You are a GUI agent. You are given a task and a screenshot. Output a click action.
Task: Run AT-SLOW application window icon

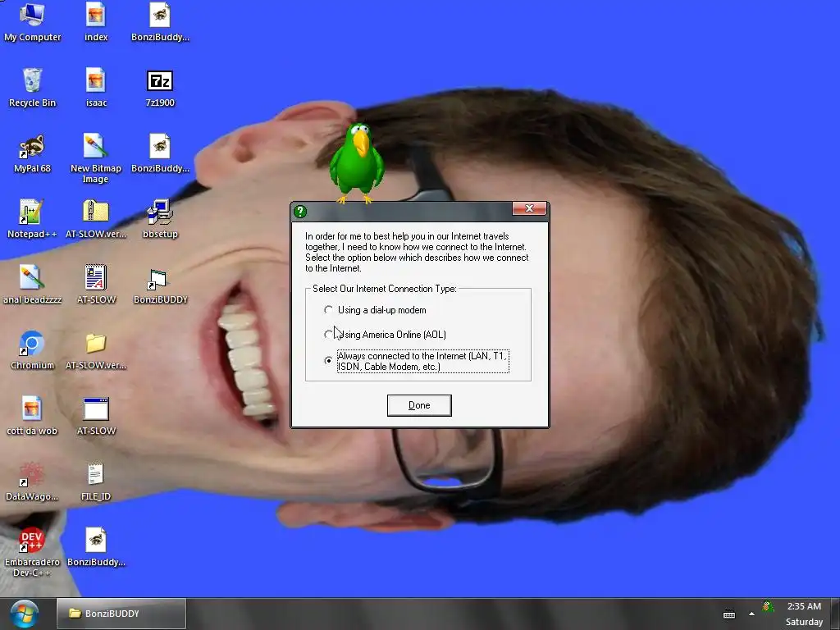pyautogui.click(x=96, y=416)
